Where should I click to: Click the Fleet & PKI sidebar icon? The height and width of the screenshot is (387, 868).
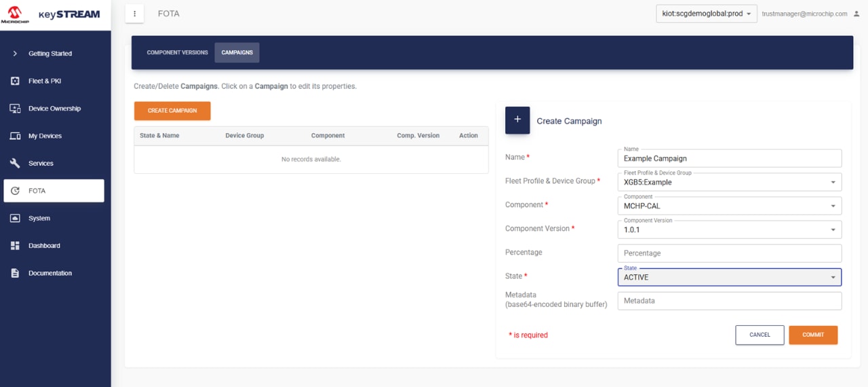[x=15, y=81]
